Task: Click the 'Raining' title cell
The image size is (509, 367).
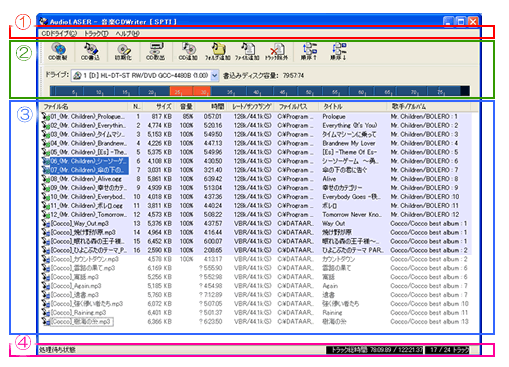Action: click(332, 313)
